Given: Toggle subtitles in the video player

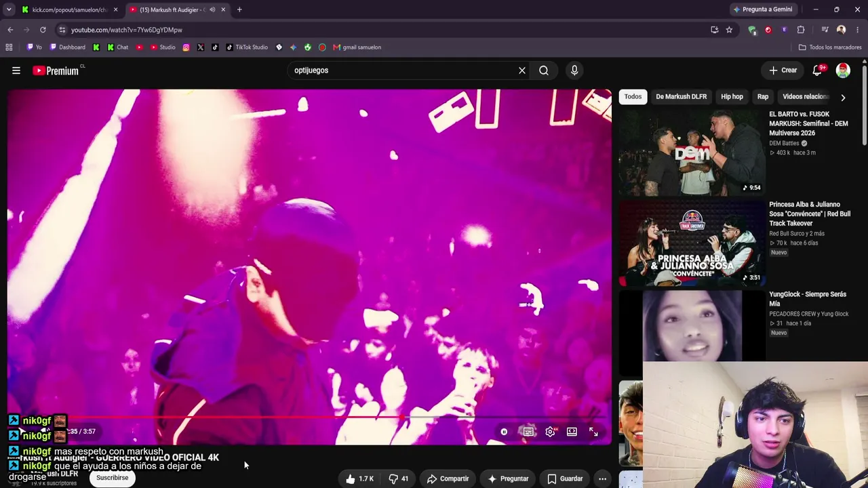Looking at the screenshot, I should pyautogui.click(x=528, y=432).
